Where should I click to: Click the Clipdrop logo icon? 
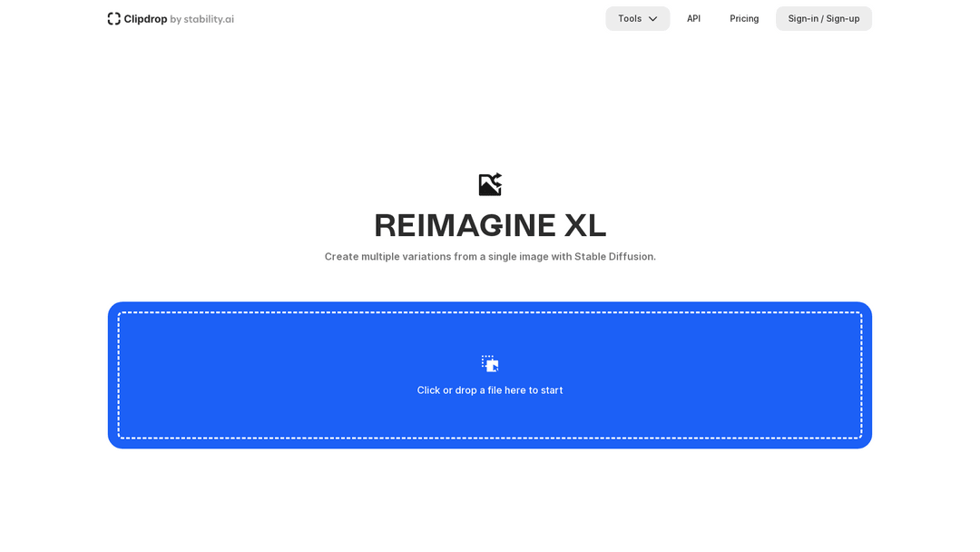pos(113,19)
